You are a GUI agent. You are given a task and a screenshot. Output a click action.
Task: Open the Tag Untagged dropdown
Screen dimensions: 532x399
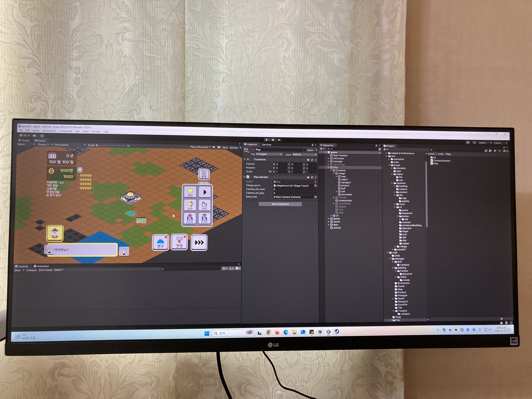[269, 154]
